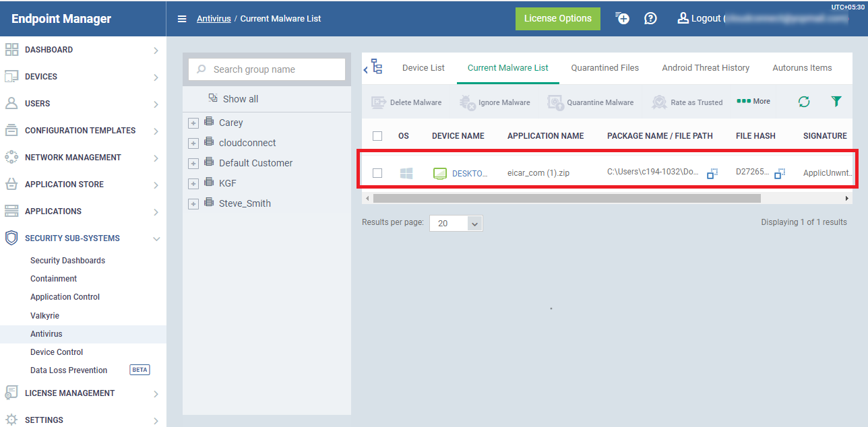Expand the KGF group
The image size is (868, 427).
[193, 184]
